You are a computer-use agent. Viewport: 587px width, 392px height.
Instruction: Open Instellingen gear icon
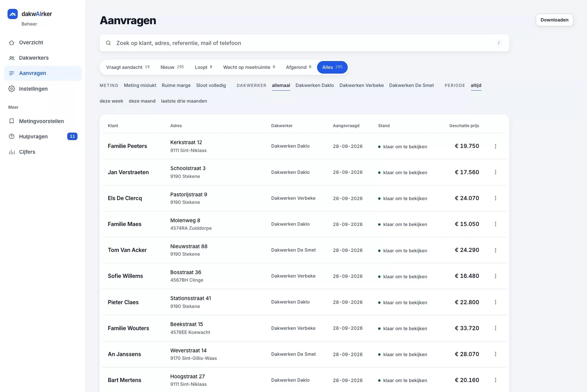pos(12,89)
